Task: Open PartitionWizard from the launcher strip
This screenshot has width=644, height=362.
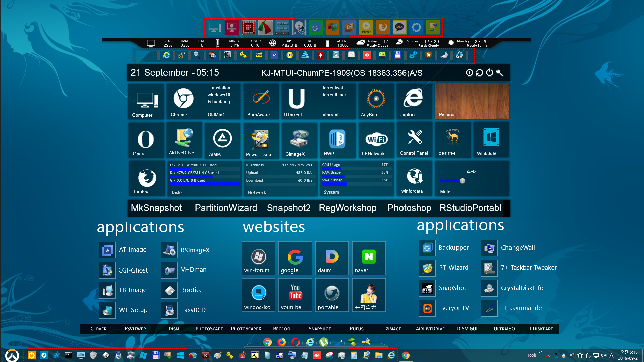Action: (x=226, y=208)
